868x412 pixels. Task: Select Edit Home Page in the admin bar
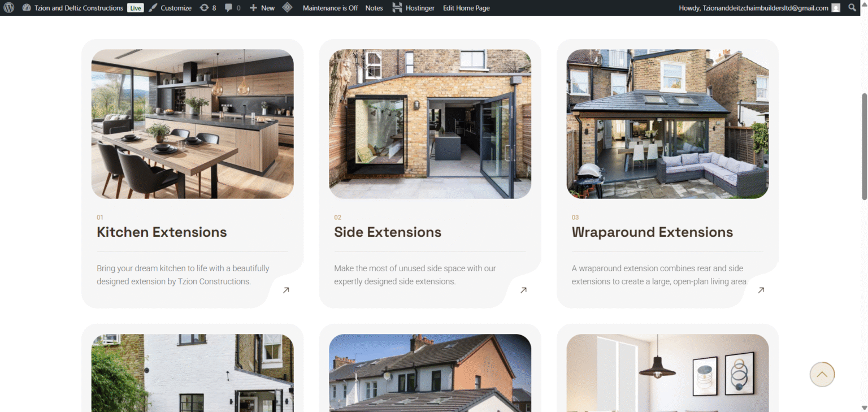tap(466, 8)
